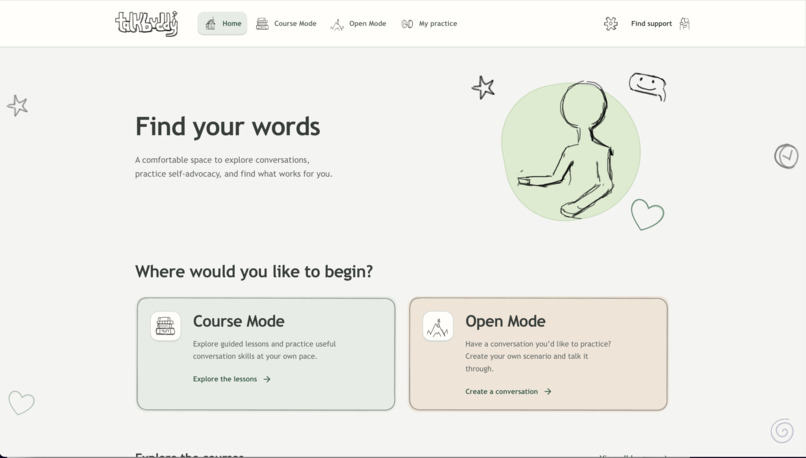Click the mountain icon in navigation bar
Image resolution: width=806 pixels, height=458 pixels.
coord(337,24)
